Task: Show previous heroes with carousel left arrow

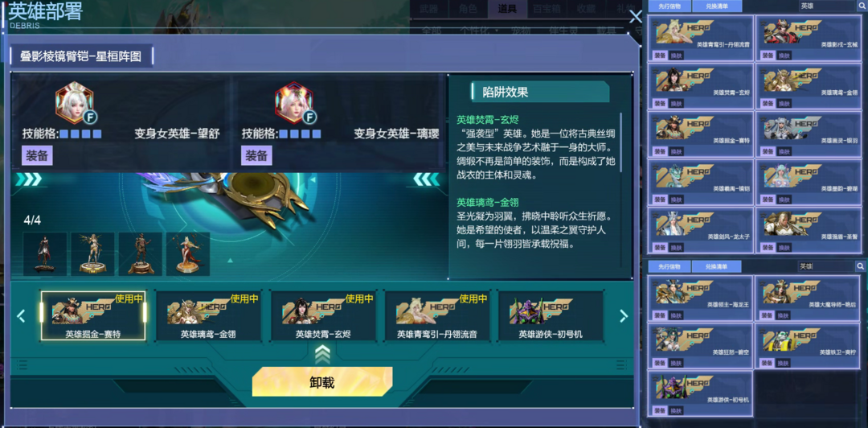Action: [x=21, y=316]
